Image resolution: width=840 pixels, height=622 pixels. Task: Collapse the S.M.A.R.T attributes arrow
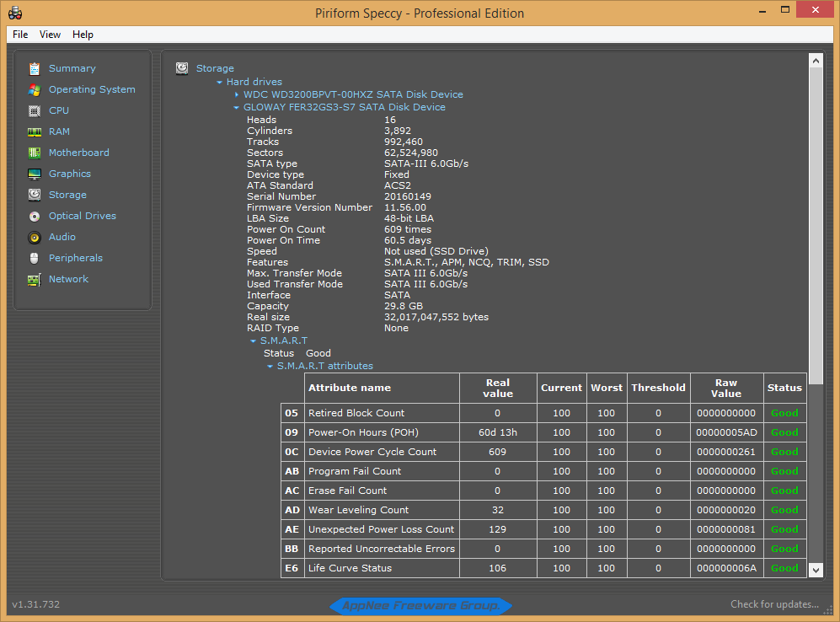coord(270,367)
